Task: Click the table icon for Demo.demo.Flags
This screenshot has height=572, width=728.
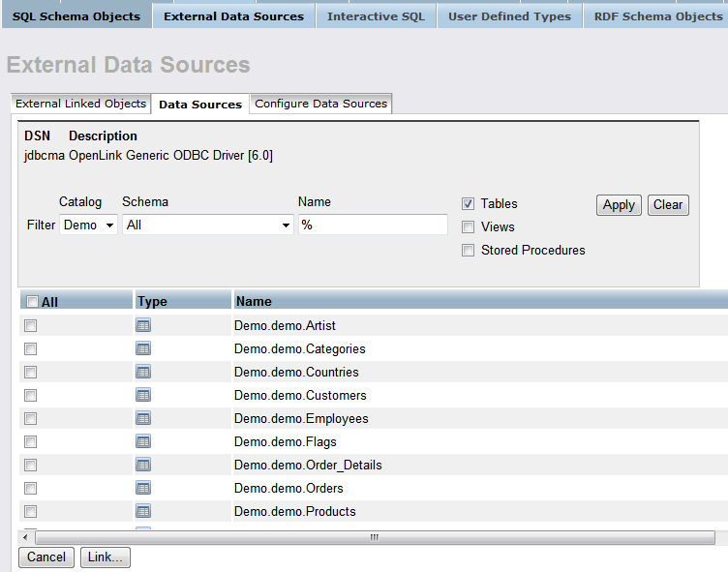Action: (143, 441)
